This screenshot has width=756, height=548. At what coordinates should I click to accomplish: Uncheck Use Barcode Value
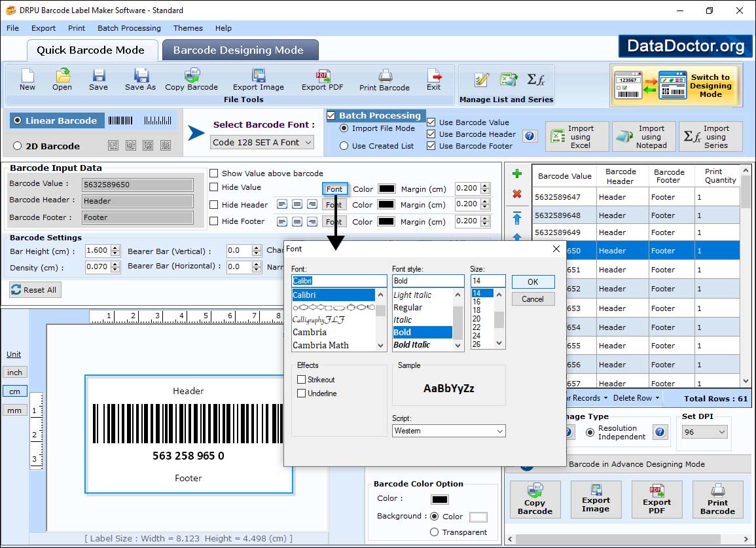coord(431,122)
